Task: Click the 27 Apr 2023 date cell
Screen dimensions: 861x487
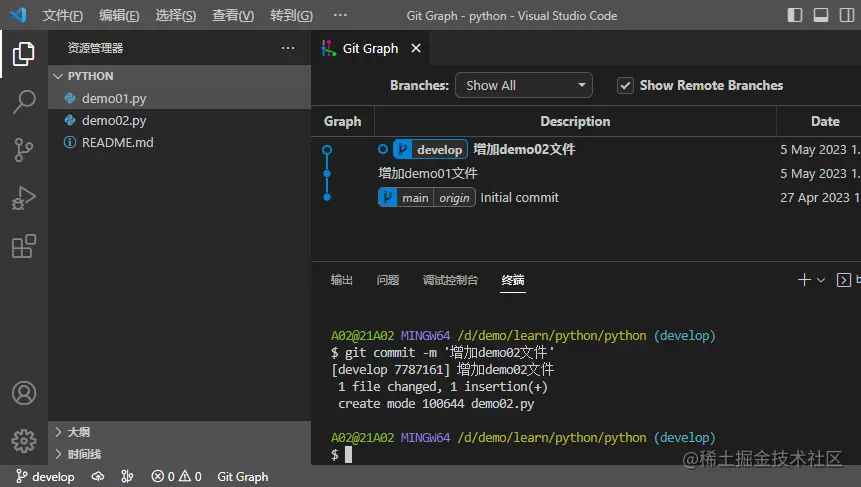Action: (x=820, y=198)
